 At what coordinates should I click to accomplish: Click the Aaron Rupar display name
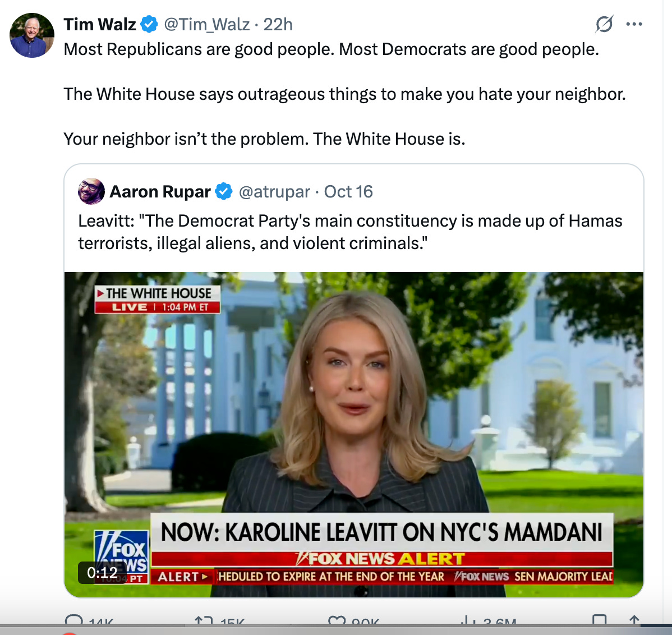point(160,191)
